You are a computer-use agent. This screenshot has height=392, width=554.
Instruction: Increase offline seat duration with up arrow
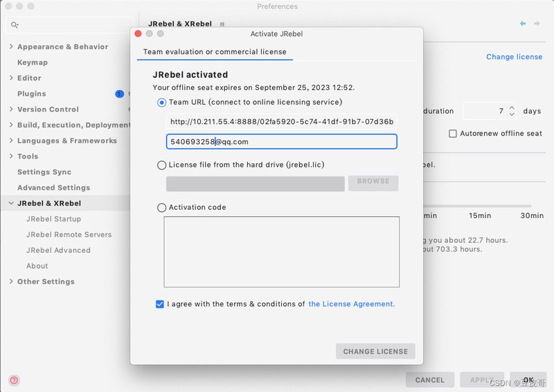(512, 107)
